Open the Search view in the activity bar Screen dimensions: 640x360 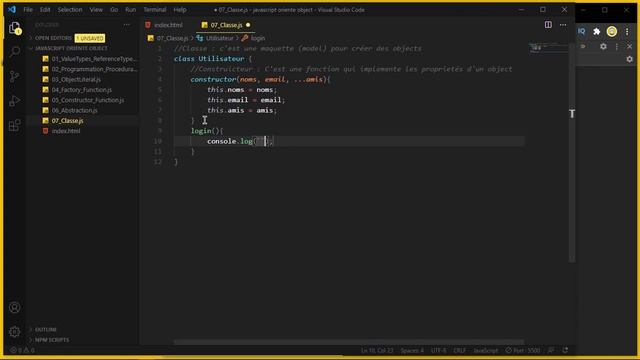pyautogui.click(x=15, y=52)
